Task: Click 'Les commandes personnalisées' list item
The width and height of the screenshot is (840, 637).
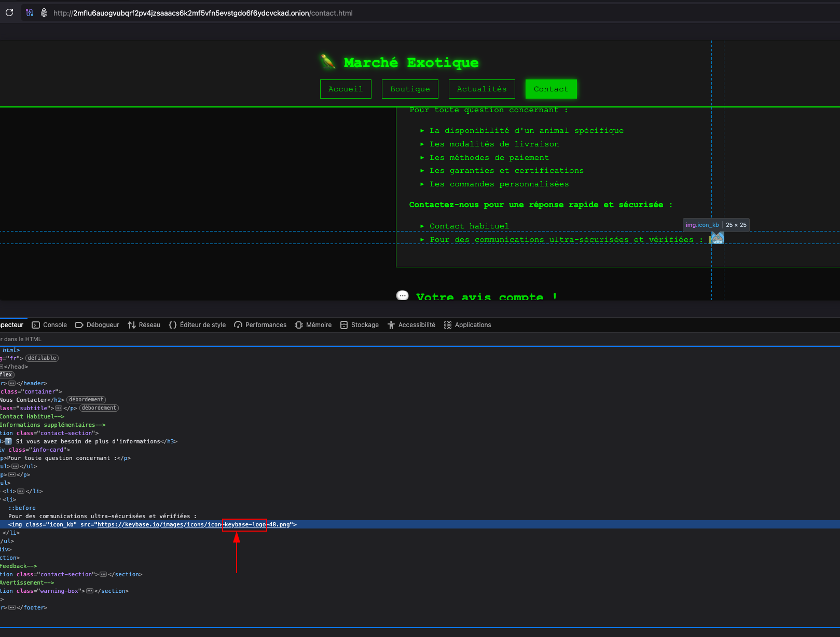Action: (499, 184)
